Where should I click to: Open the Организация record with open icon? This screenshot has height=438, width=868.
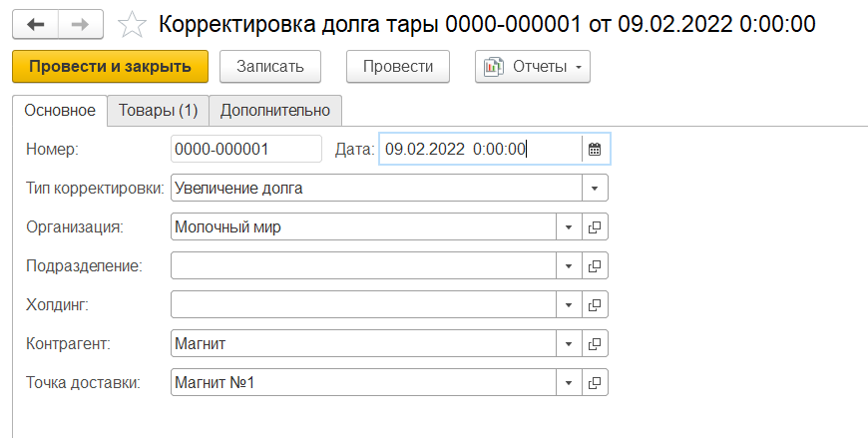(x=595, y=226)
